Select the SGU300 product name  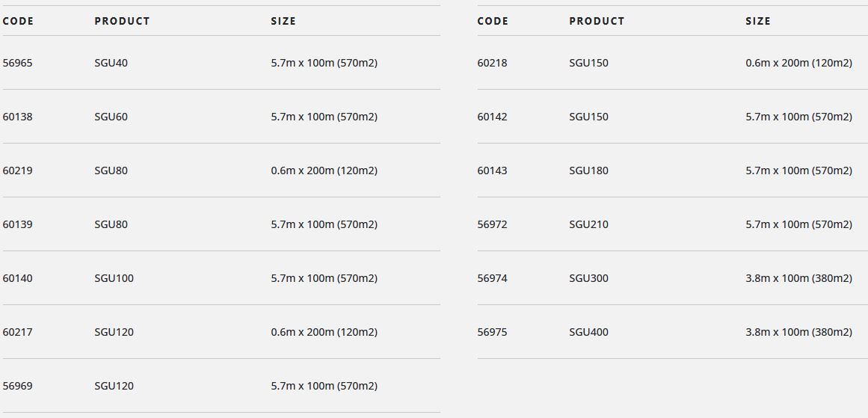[x=588, y=278]
